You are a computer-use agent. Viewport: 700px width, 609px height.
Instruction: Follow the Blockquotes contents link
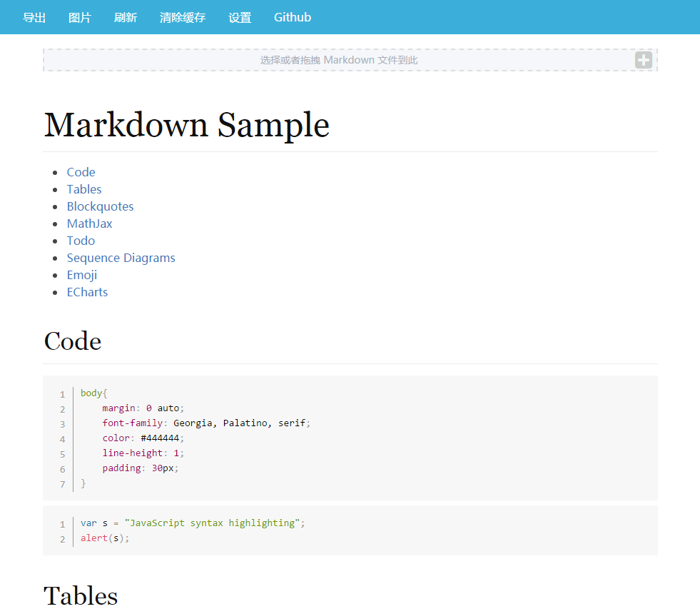click(100, 206)
